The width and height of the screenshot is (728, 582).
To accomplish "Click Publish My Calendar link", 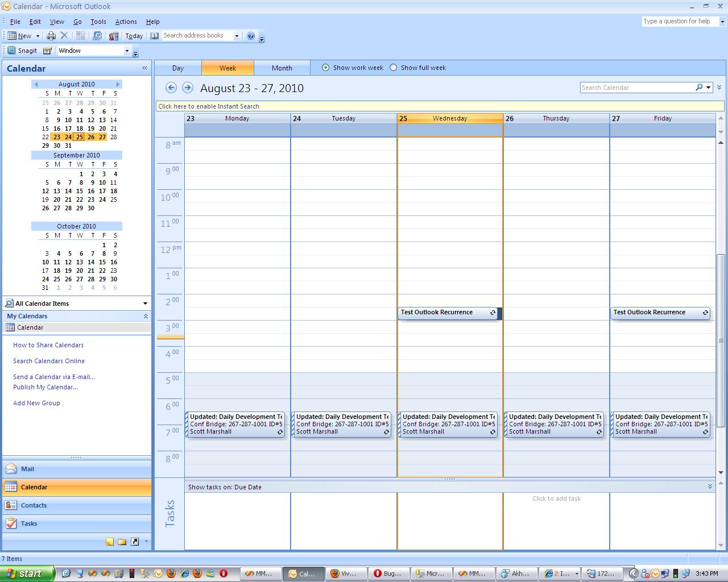I will 45,387.
